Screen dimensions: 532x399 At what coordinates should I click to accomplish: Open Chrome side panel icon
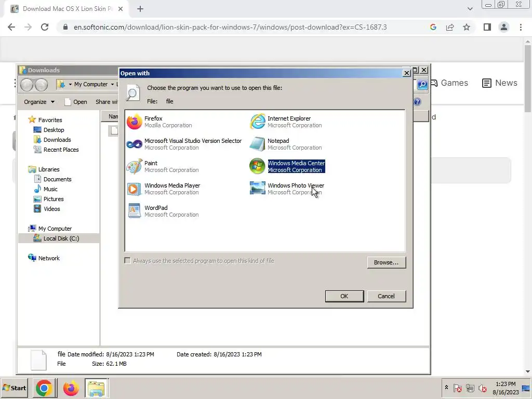coord(487,27)
